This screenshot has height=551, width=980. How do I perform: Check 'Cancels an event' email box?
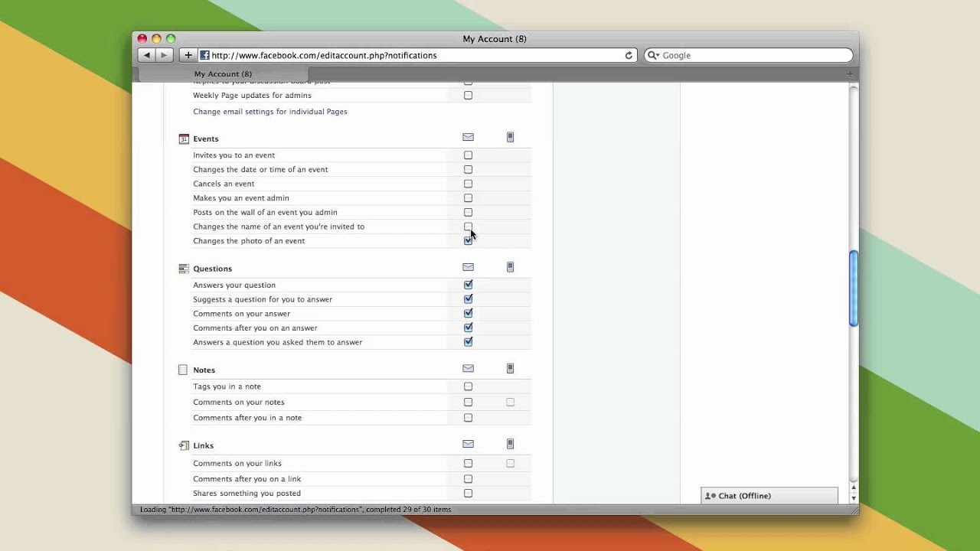point(468,184)
